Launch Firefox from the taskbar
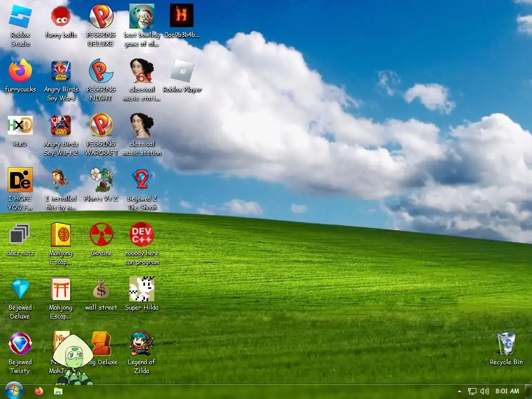The image size is (532, 399). click(x=39, y=391)
